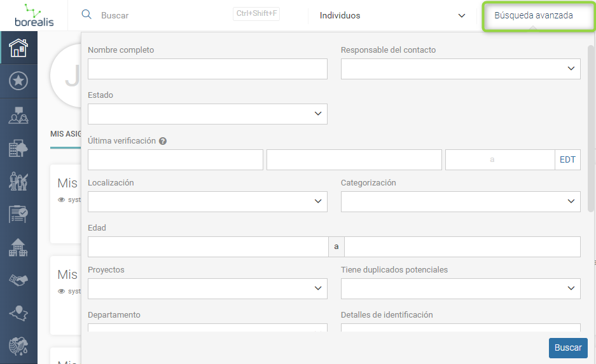Open the map pin location sidebar icon
The height and width of the screenshot is (364, 596).
[18, 314]
